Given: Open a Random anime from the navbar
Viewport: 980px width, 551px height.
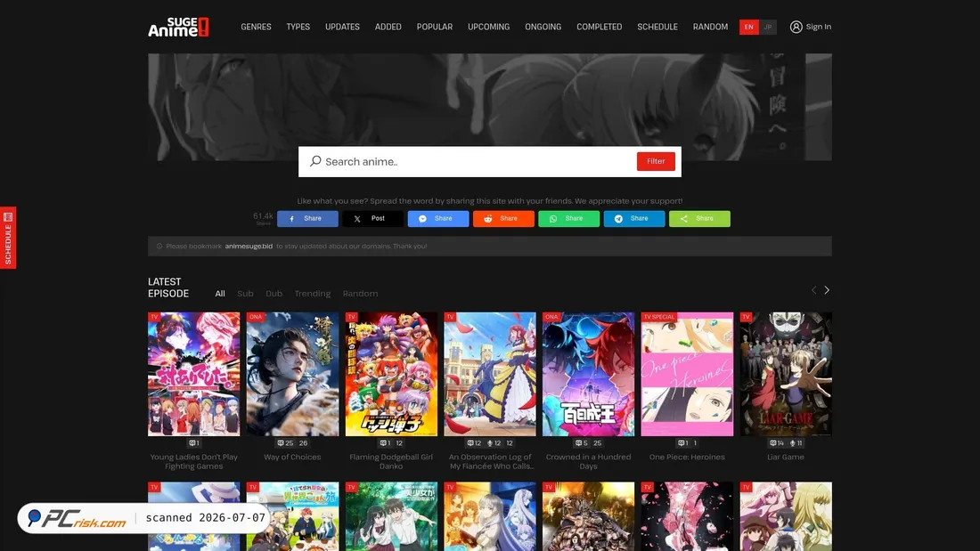Looking at the screenshot, I should coord(711,27).
